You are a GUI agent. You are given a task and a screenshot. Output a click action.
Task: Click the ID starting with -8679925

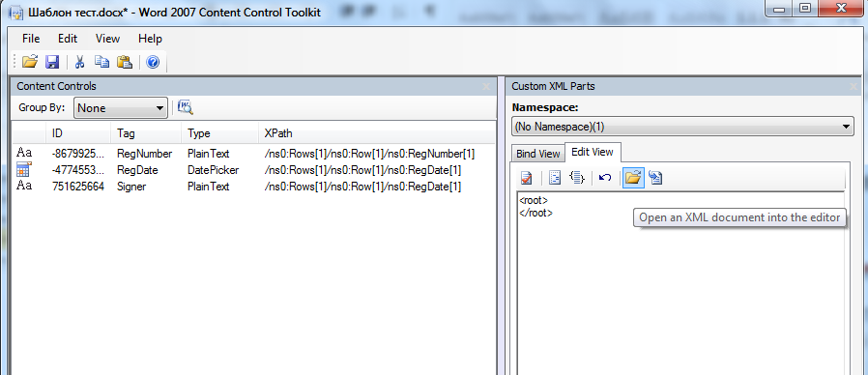pos(78,154)
